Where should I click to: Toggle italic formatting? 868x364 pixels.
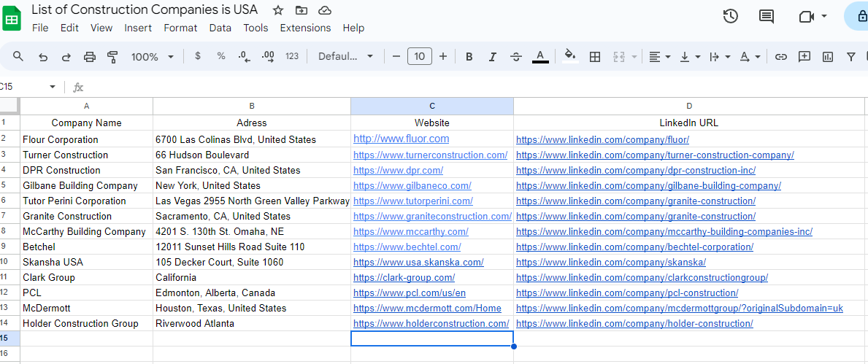point(493,57)
